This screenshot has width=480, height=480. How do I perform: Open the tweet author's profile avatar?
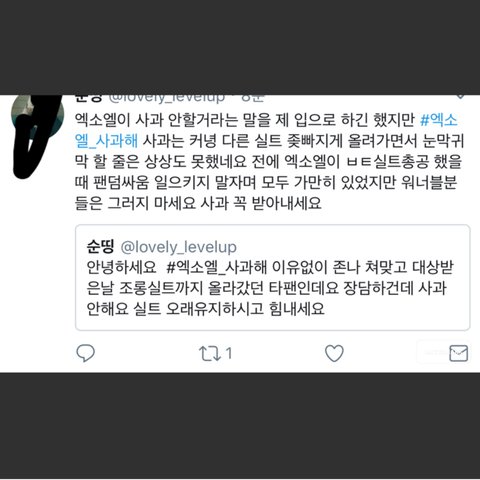click(x=37, y=133)
